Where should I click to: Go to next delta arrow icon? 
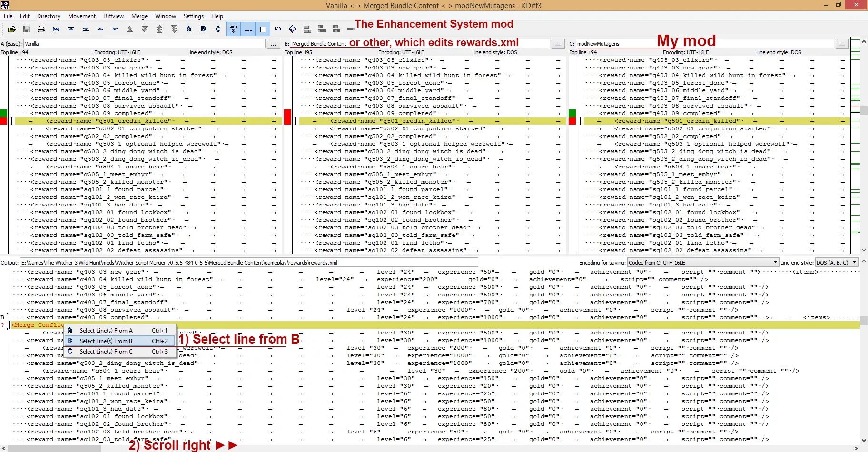click(x=115, y=29)
